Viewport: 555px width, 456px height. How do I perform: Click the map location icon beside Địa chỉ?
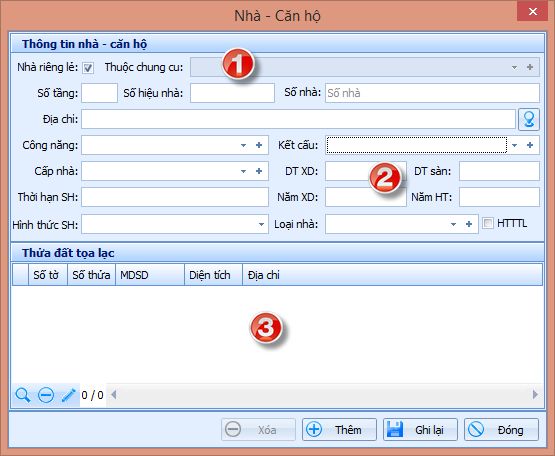coord(529,119)
